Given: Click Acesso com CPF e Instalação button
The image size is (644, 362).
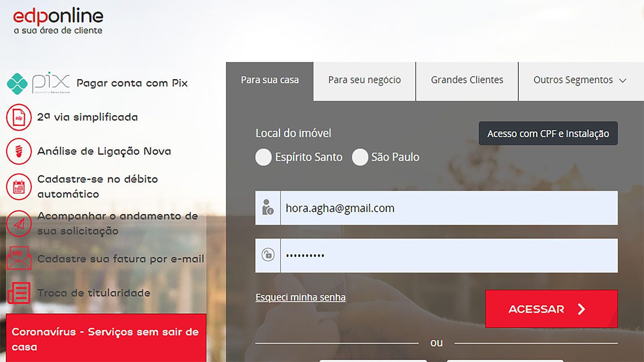Looking at the screenshot, I should pos(548,134).
